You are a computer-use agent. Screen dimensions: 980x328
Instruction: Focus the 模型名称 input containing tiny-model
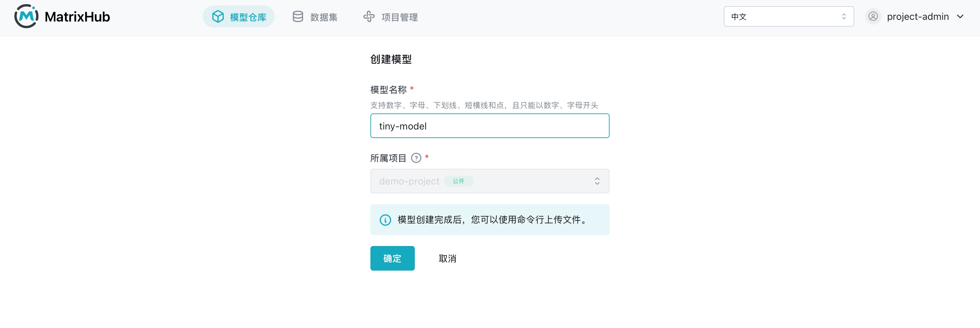click(x=490, y=126)
